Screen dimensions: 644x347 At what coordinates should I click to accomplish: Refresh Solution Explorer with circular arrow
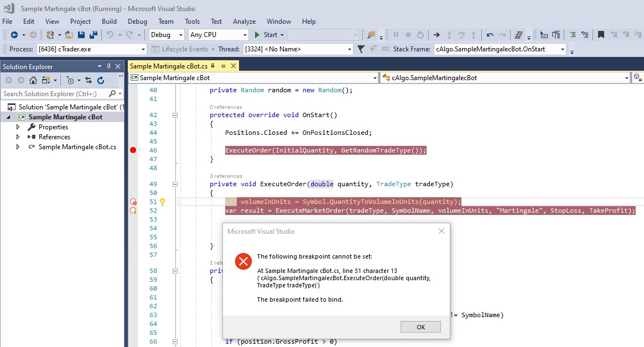pos(101,80)
